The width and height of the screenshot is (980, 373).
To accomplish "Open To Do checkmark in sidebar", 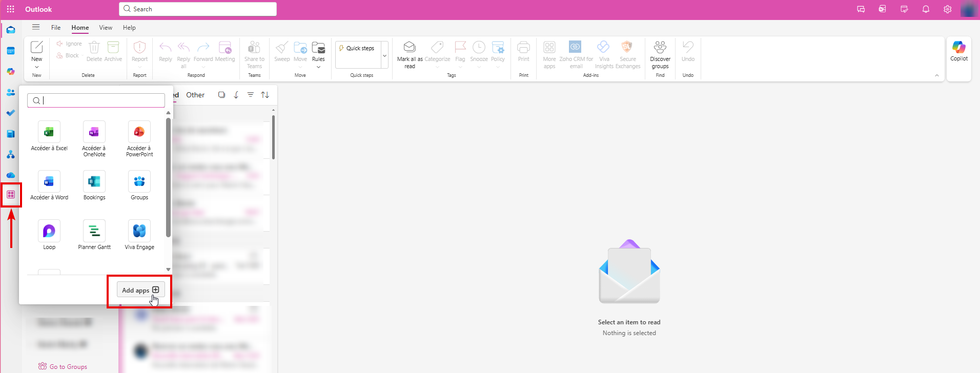I will (x=11, y=113).
